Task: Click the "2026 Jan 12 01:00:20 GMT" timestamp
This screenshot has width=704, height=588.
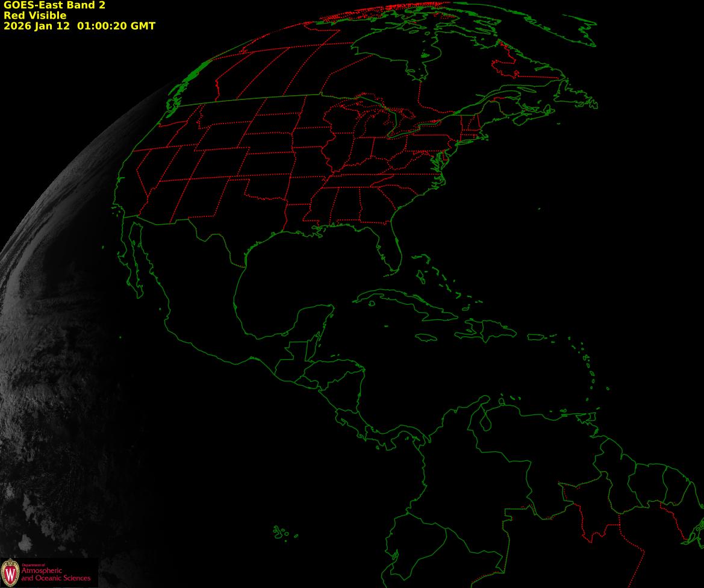Action: [x=79, y=26]
